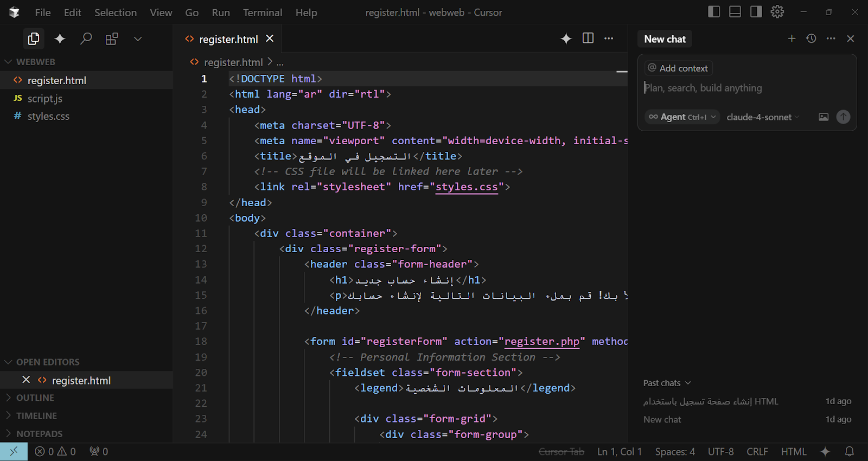
Task: Click the notifications bell in status bar
Action: (x=850, y=451)
